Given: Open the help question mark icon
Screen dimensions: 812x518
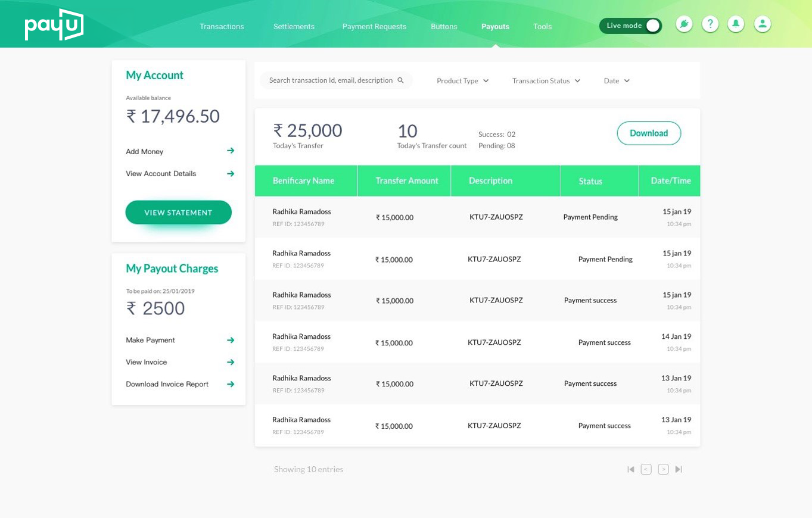Looking at the screenshot, I should coord(710,24).
